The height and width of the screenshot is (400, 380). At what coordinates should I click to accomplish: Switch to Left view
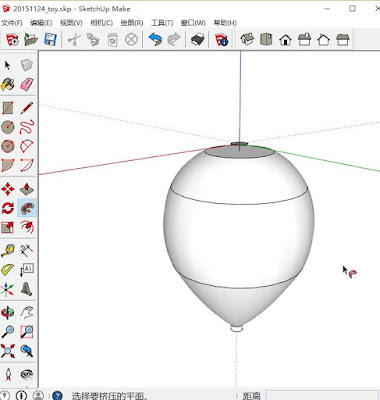343,39
